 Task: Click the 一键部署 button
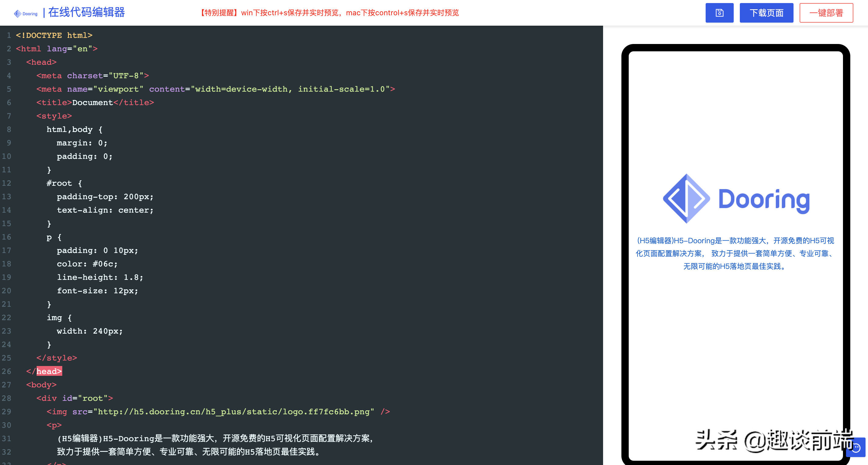tap(826, 13)
